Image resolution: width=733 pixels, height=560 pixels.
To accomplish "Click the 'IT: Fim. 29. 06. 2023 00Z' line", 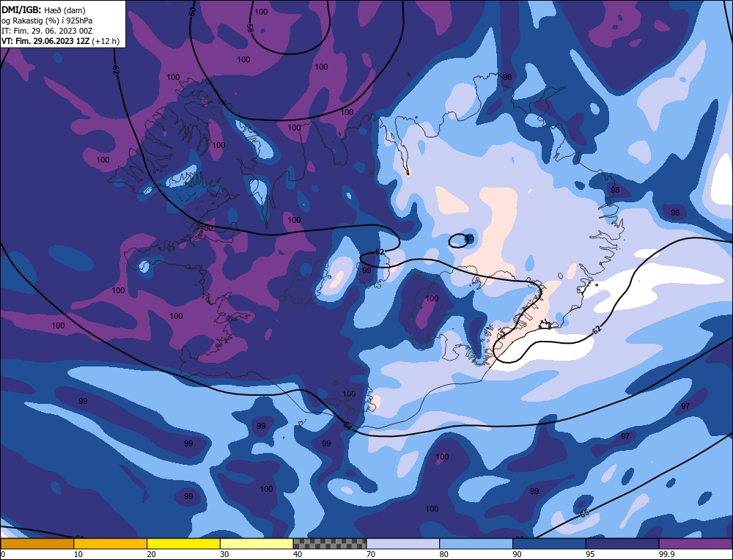I will click(47, 31).
